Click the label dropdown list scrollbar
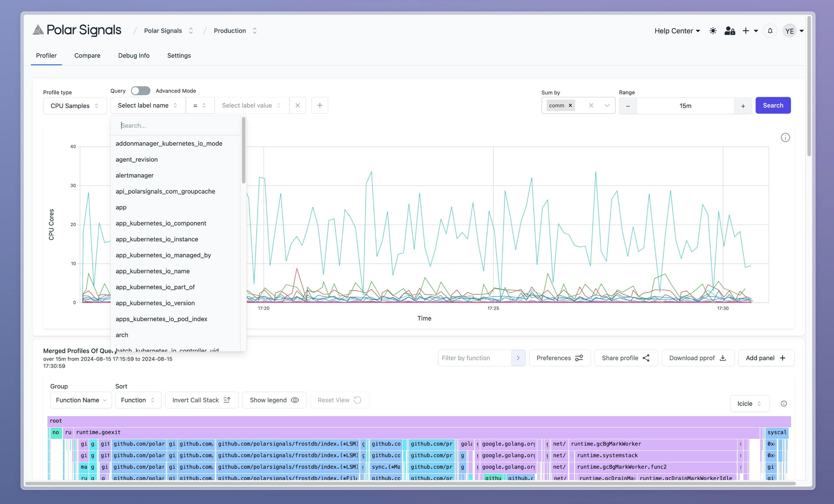The image size is (834, 504). tap(243, 150)
